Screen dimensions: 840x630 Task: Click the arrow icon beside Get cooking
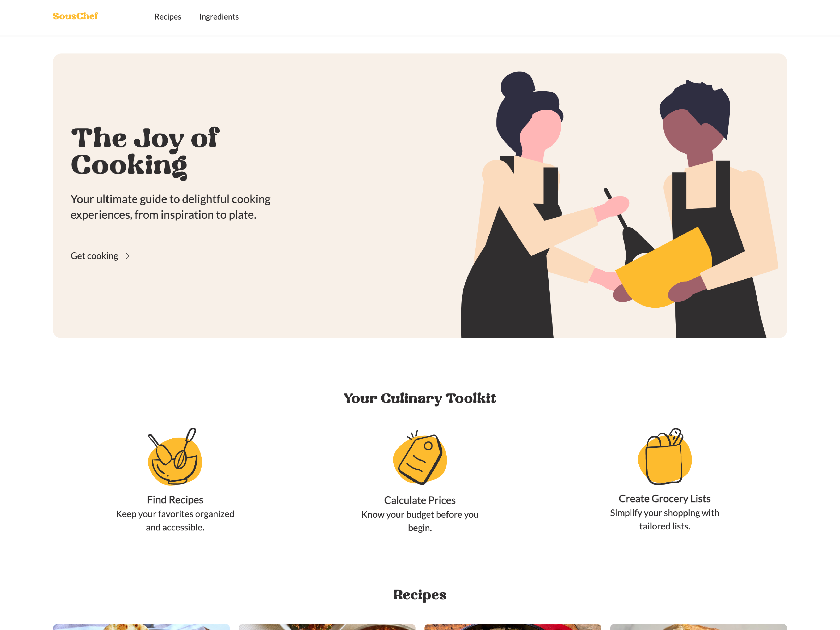tap(126, 256)
